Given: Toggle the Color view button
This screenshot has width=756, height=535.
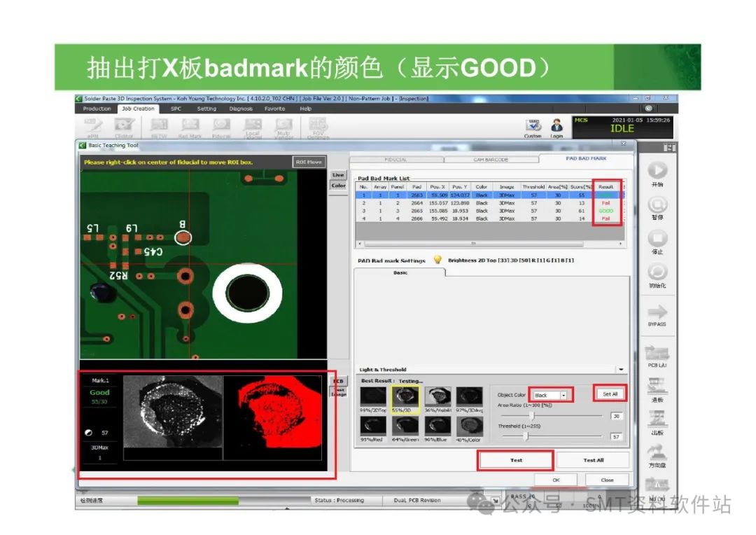Looking at the screenshot, I should coord(339,186).
